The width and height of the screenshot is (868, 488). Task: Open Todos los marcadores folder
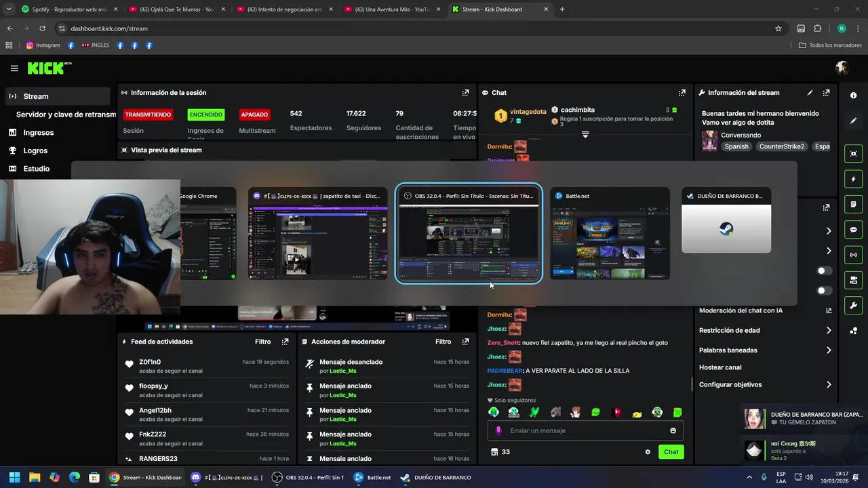tap(830, 45)
